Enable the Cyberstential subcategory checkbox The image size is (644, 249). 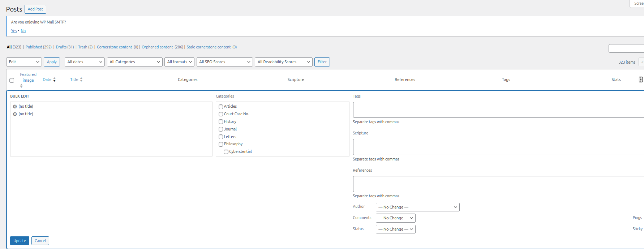click(226, 152)
